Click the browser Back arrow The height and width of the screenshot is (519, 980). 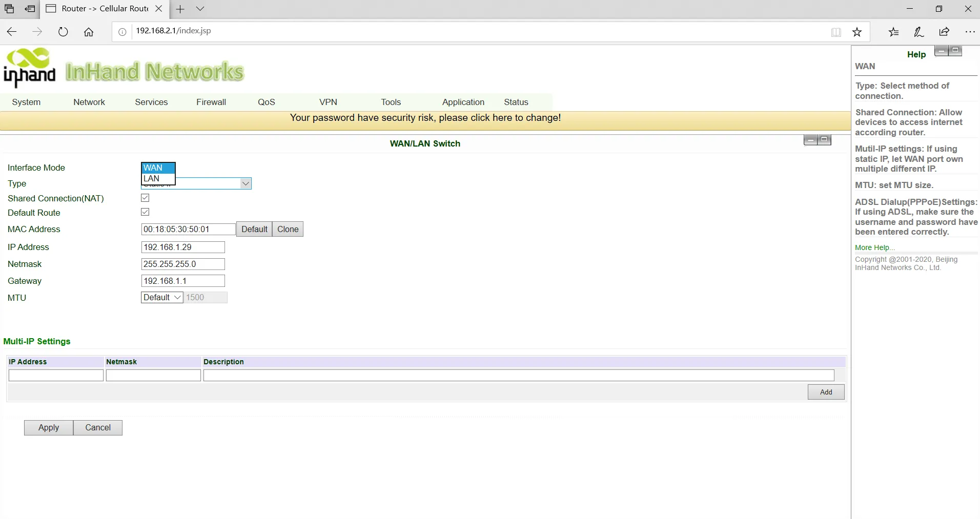tap(12, 32)
